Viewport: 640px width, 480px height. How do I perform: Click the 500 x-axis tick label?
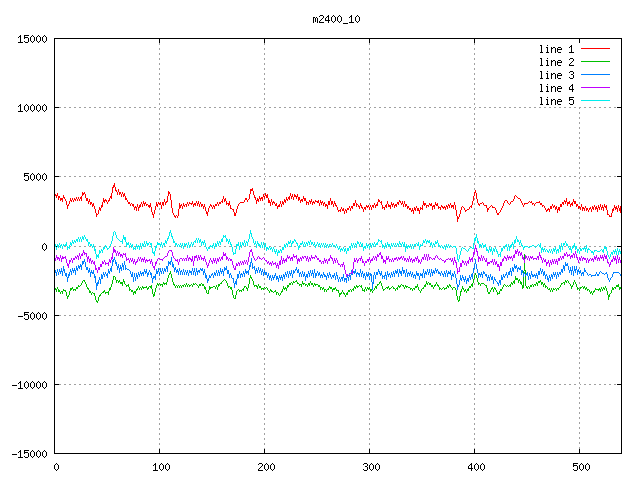click(580, 467)
